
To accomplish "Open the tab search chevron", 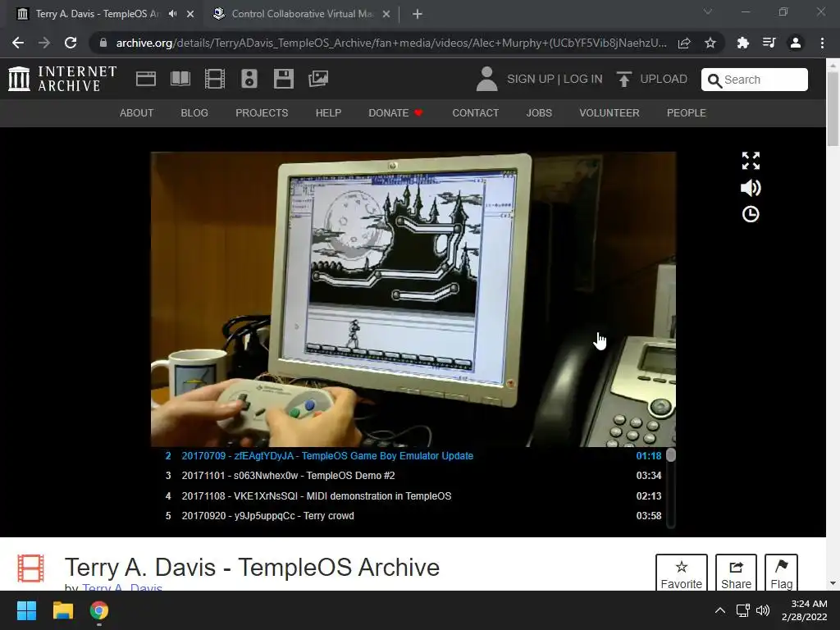I will click(708, 11).
